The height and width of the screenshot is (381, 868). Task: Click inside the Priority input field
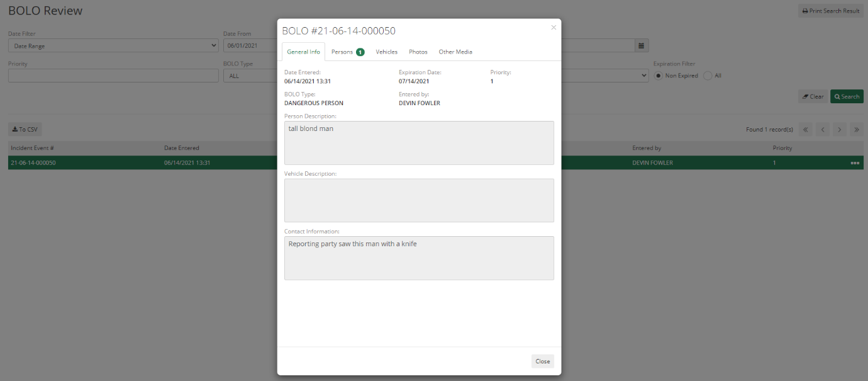(x=112, y=76)
